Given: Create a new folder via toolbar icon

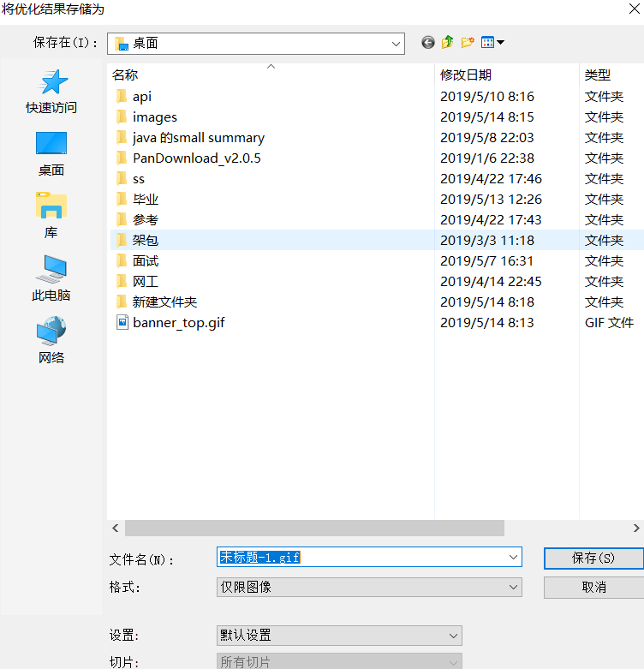Looking at the screenshot, I should point(468,43).
